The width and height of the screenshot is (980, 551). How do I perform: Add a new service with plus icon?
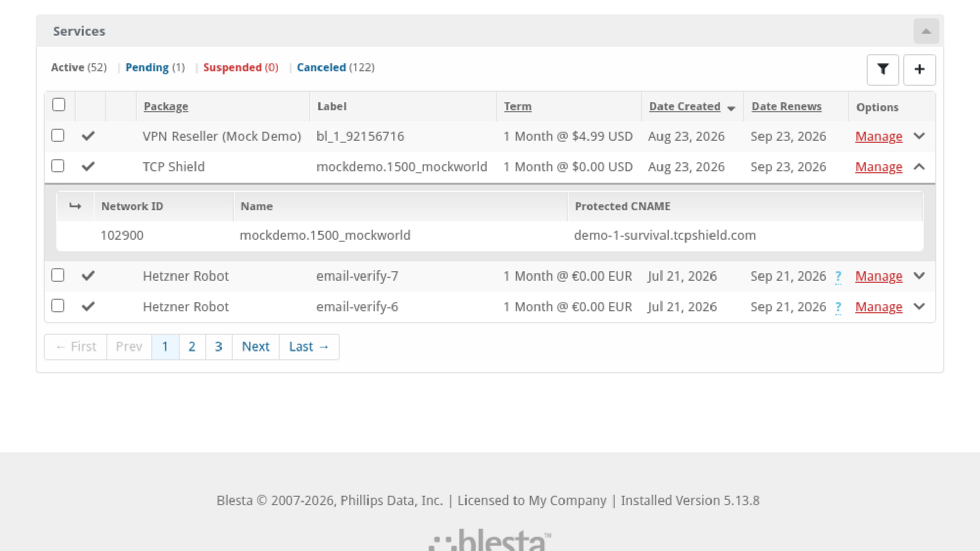point(919,69)
